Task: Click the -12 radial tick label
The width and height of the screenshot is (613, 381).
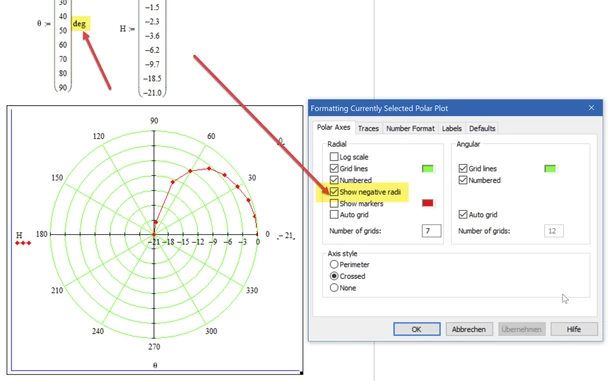Action: (x=198, y=242)
